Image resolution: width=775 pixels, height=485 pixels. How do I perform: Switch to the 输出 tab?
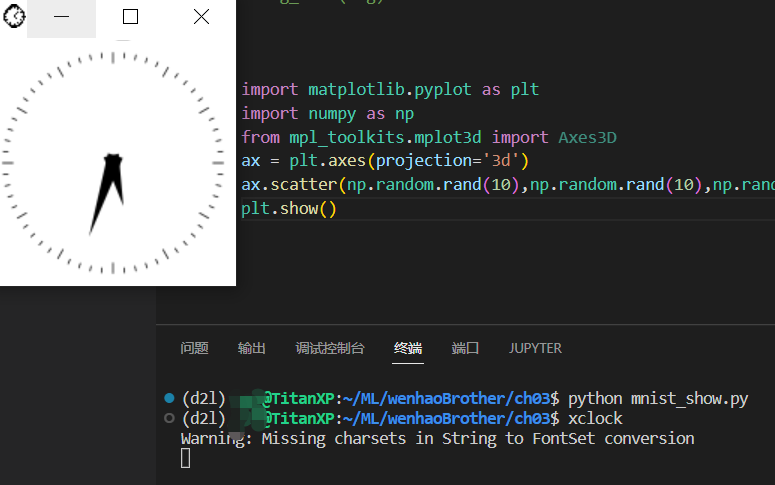tap(252, 348)
